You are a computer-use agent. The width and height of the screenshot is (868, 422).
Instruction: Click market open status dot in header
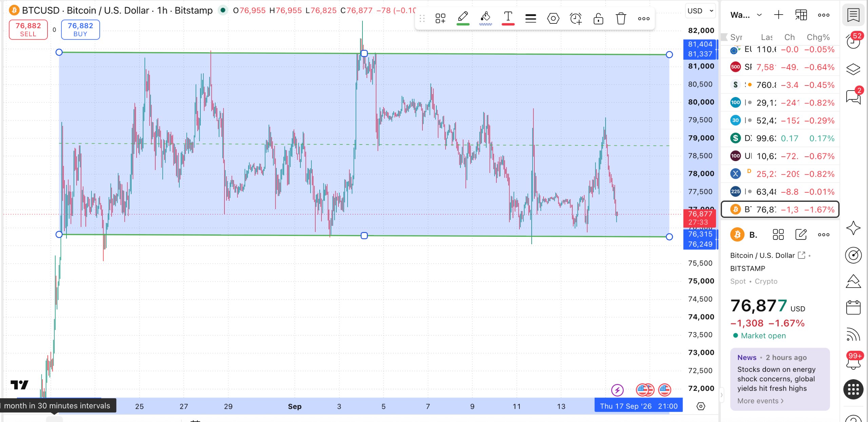[223, 10]
